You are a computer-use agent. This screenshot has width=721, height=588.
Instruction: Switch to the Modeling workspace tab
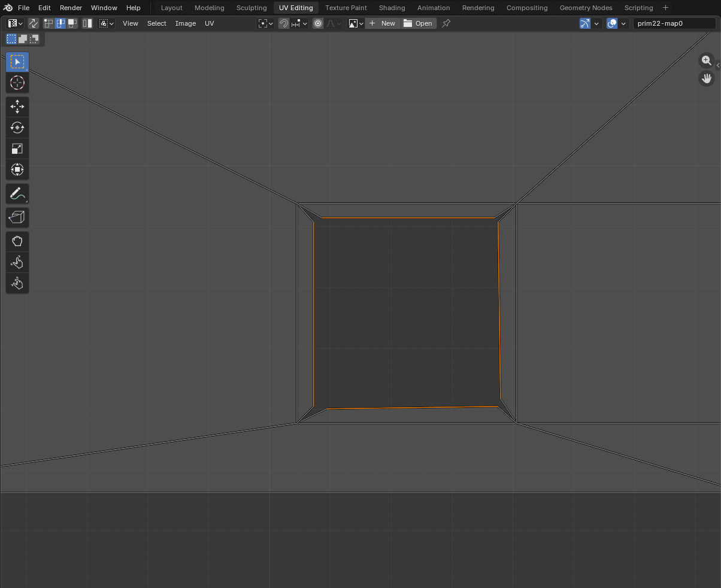[209, 8]
